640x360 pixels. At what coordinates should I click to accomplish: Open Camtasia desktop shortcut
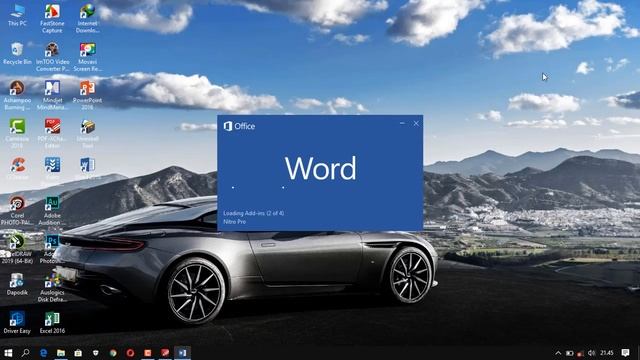tap(17, 133)
